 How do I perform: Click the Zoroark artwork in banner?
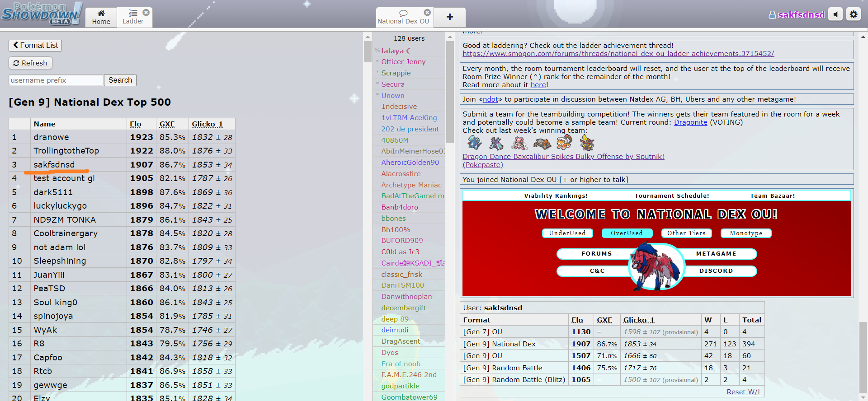coord(656,266)
